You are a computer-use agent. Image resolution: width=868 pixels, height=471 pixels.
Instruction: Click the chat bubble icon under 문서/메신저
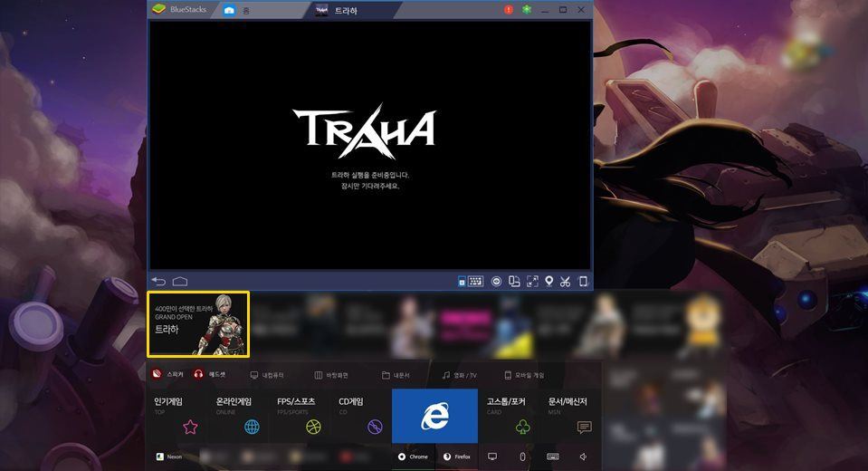tap(584, 427)
